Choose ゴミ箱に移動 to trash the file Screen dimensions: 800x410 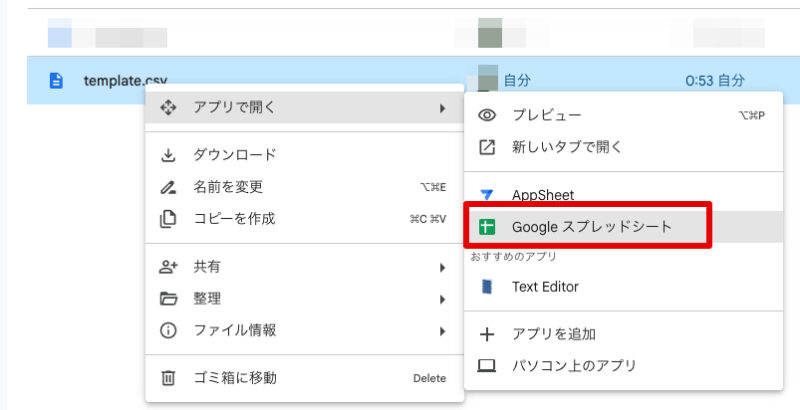[x=305, y=378]
